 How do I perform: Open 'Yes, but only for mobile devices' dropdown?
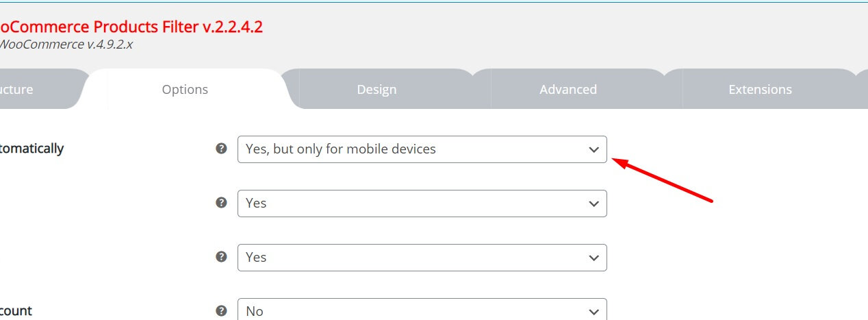411,149
